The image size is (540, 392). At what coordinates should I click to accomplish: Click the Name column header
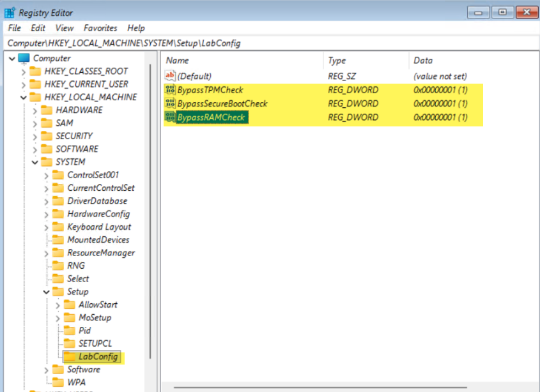[178, 61]
